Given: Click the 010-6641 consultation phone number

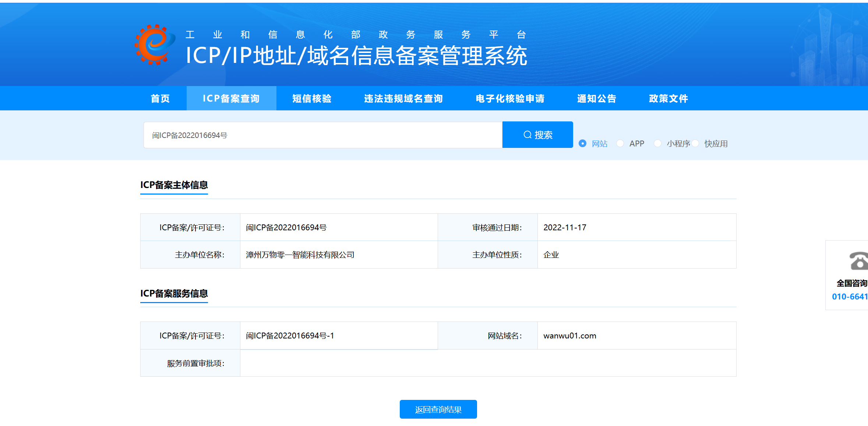Looking at the screenshot, I should [850, 297].
